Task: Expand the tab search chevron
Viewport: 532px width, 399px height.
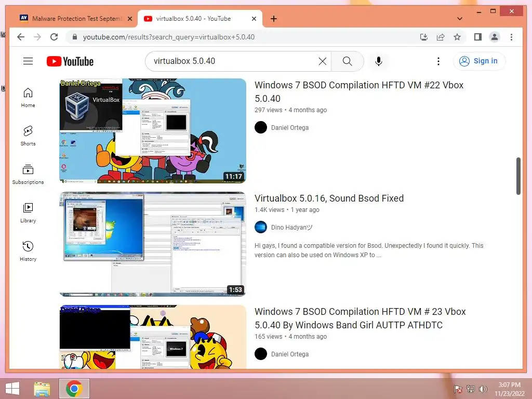Action: pyautogui.click(x=459, y=19)
